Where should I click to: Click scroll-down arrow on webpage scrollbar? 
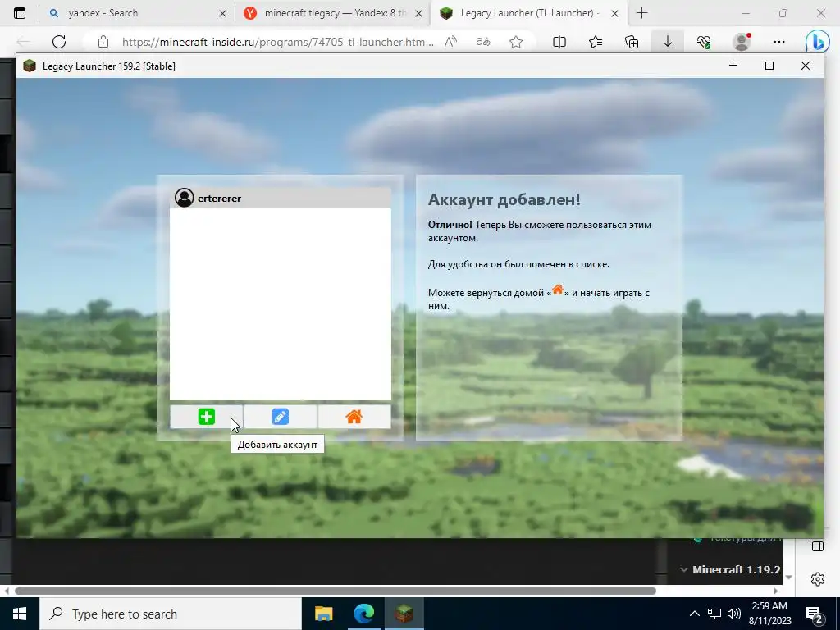pos(788,577)
